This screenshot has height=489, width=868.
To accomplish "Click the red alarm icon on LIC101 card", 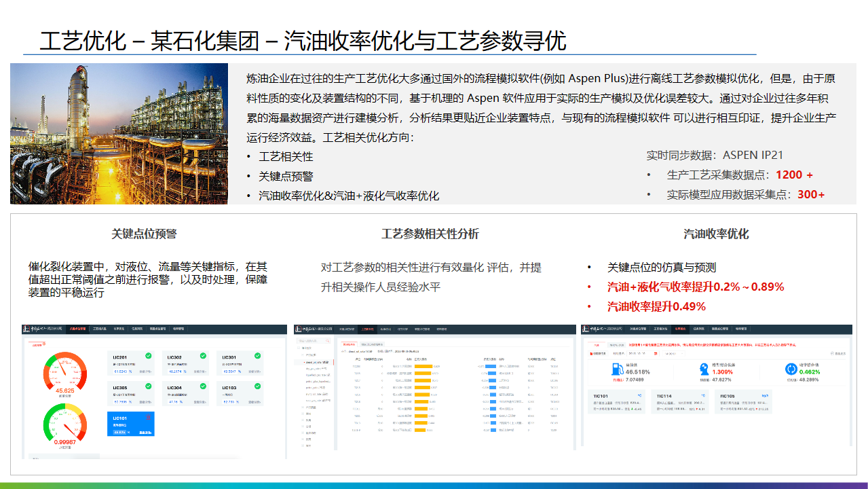I will tap(148, 416).
